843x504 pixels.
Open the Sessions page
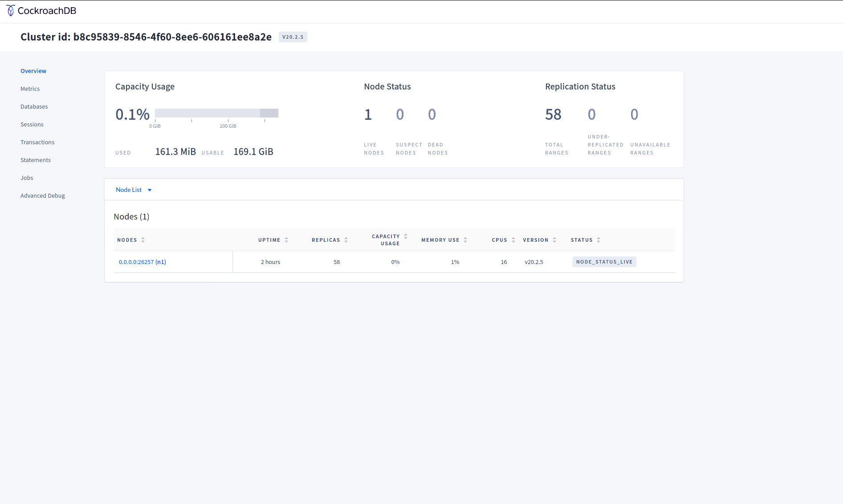[32, 124]
